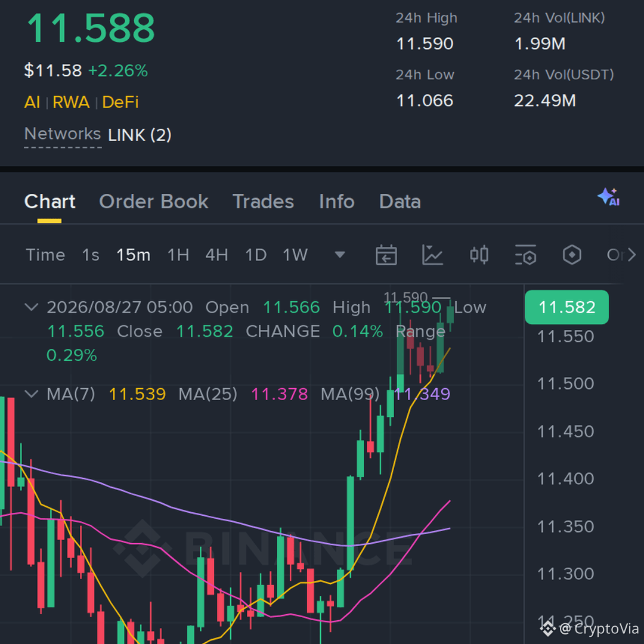Select the Time interval option
Screen dimensions: 644x644
click(45, 255)
